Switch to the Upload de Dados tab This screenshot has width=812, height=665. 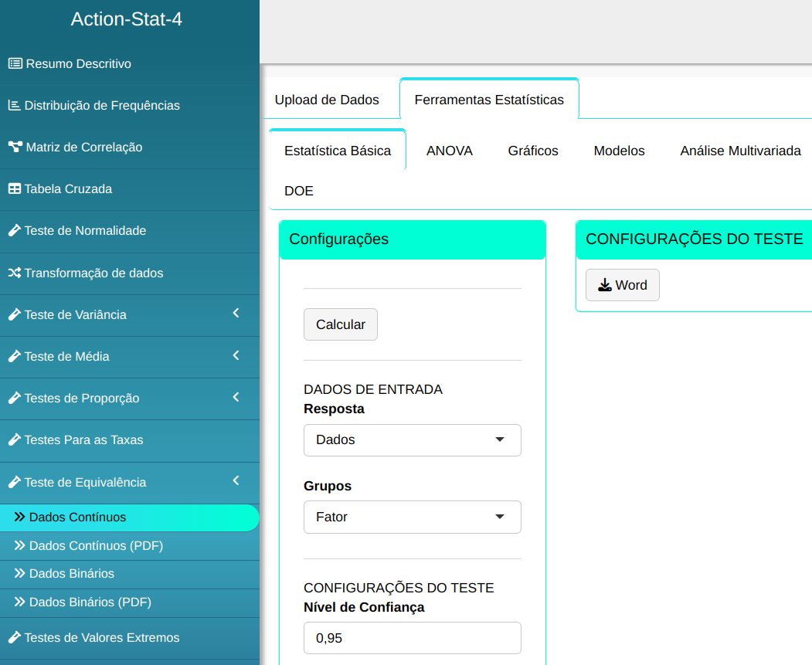[327, 100]
